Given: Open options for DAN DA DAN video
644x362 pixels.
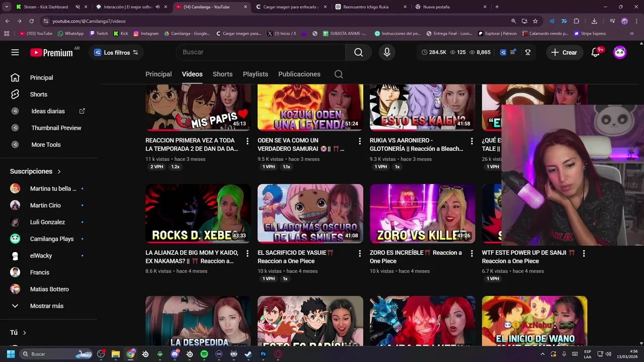Looking at the screenshot, I should coord(247,141).
